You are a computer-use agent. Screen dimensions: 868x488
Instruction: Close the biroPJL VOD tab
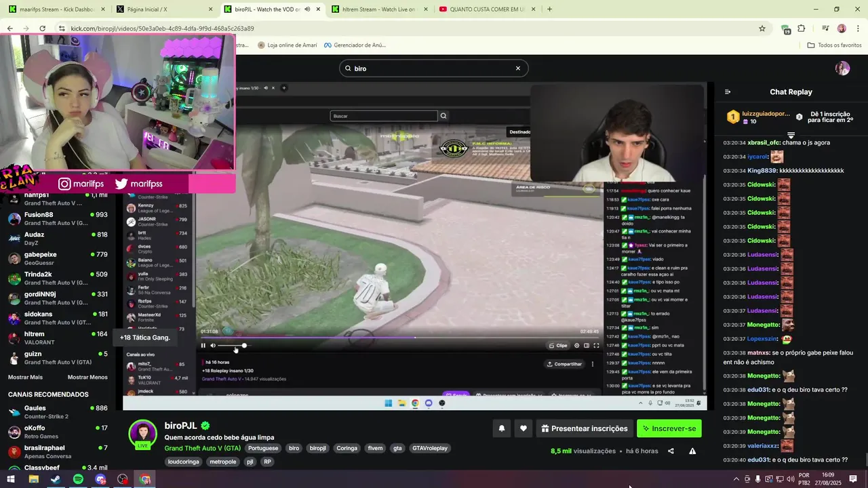[x=318, y=9]
